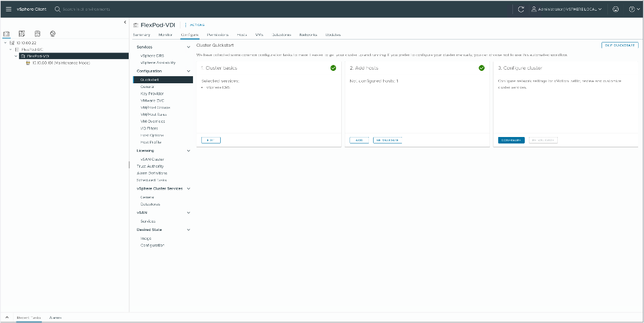Open the VMs tab
This screenshot has height=323, width=644.
[x=259, y=35]
